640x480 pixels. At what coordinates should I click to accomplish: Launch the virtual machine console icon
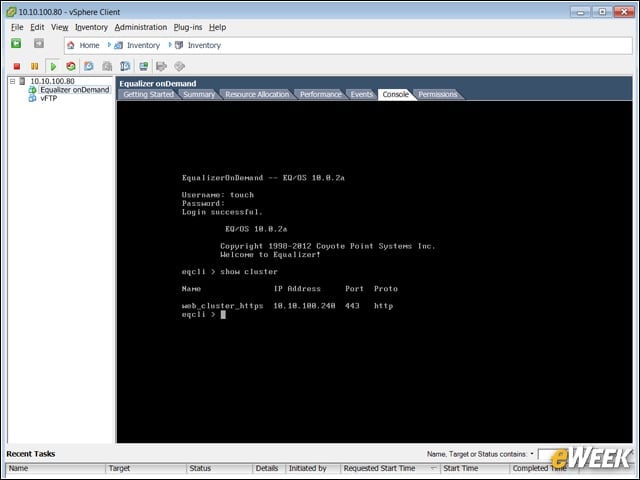(143, 66)
